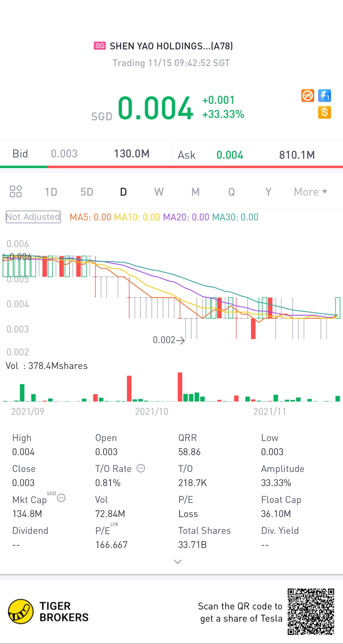Click the Ask price 0.004

click(230, 155)
